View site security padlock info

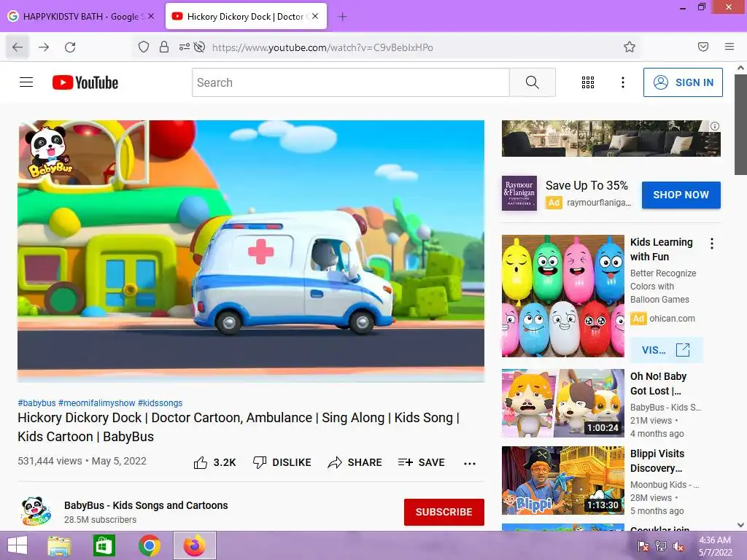coord(164,47)
